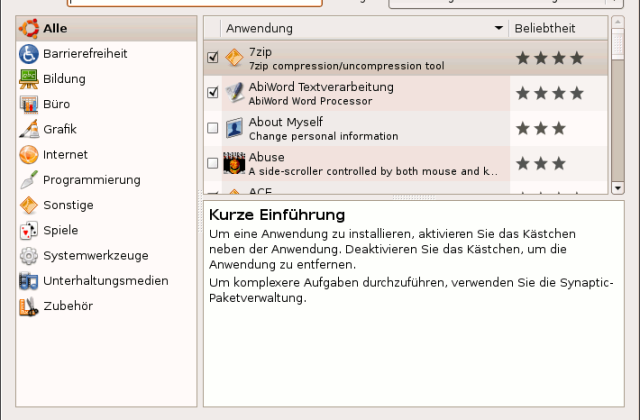Viewport: 640px width, 420px height.
Task: Open the Unterhaltungsmedien category
Action: (106, 281)
